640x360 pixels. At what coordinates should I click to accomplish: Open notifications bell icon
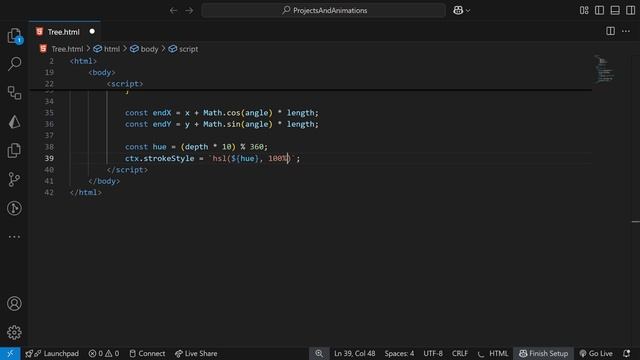(x=627, y=353)
